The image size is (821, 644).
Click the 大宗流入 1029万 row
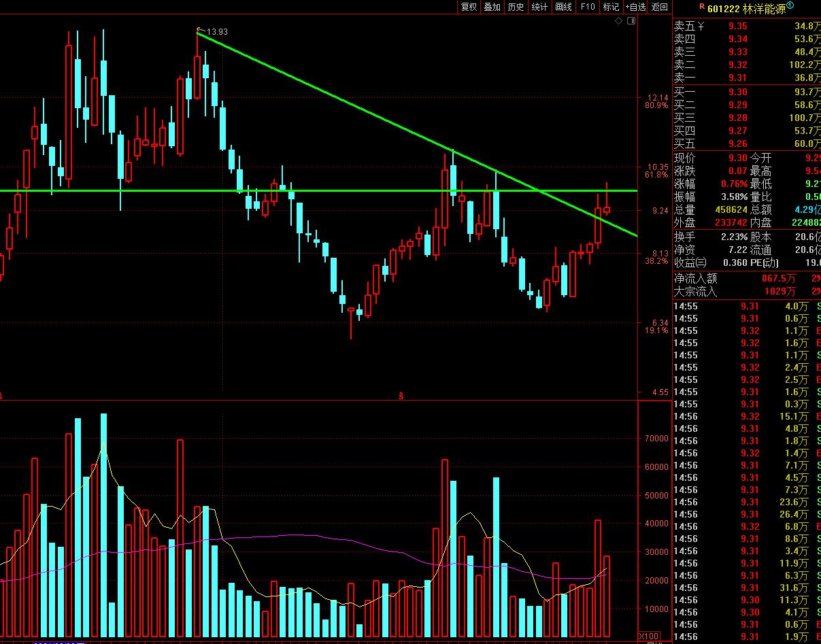coord(747,291)
